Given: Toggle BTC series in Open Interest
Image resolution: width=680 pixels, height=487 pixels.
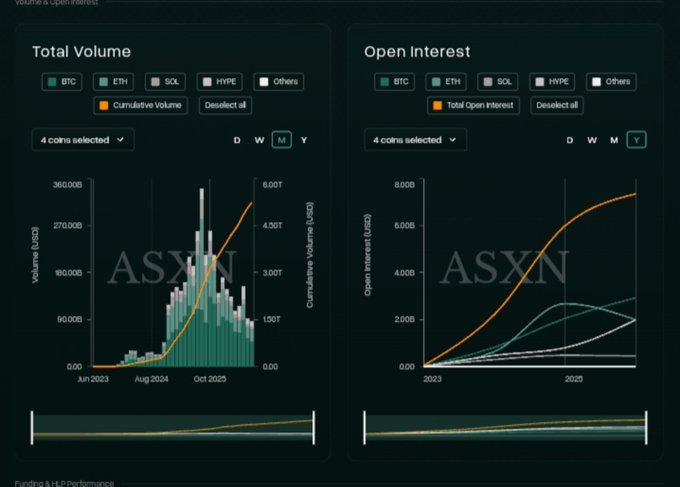Looking at the screenshot, I should pos(394,82).
